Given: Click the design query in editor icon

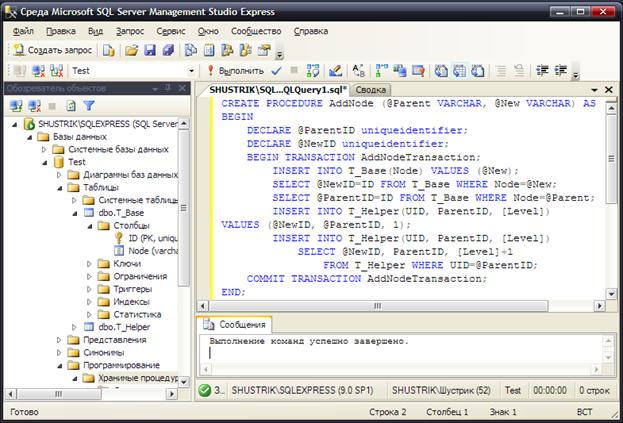Looking at the screenshot, I should pyautogui.click(x=335, y=71).
